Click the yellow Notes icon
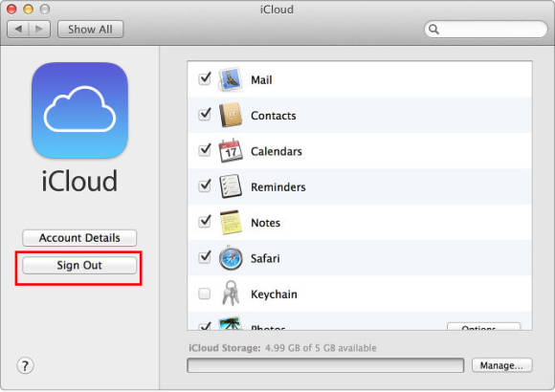The image size is (555, 392). click(x=231, y=222)
